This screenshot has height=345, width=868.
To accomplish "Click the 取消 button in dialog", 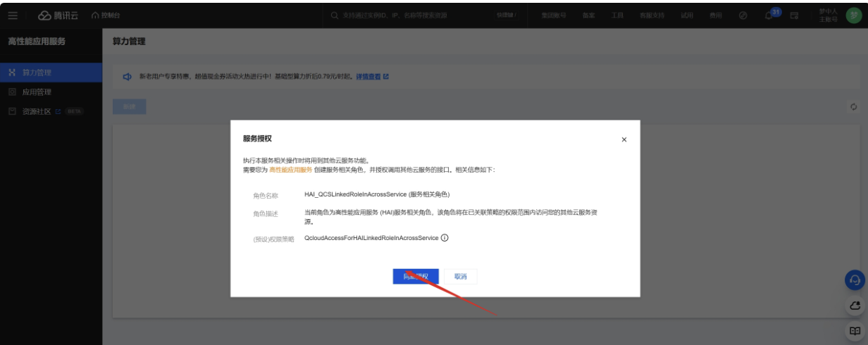I will coord(460,277).
